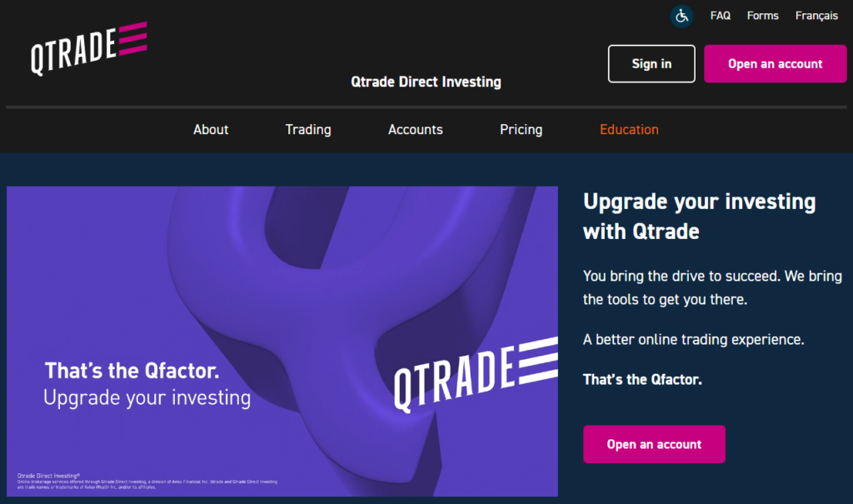Select the highlighted Education tab
The image size is (853, 504).
(x=629, y=130)
